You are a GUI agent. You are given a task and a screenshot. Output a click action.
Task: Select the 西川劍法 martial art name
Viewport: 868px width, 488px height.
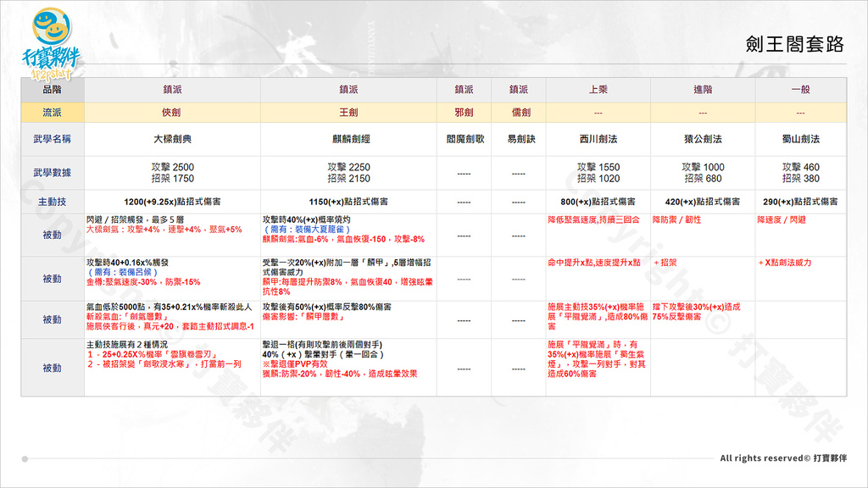(598, 139)
